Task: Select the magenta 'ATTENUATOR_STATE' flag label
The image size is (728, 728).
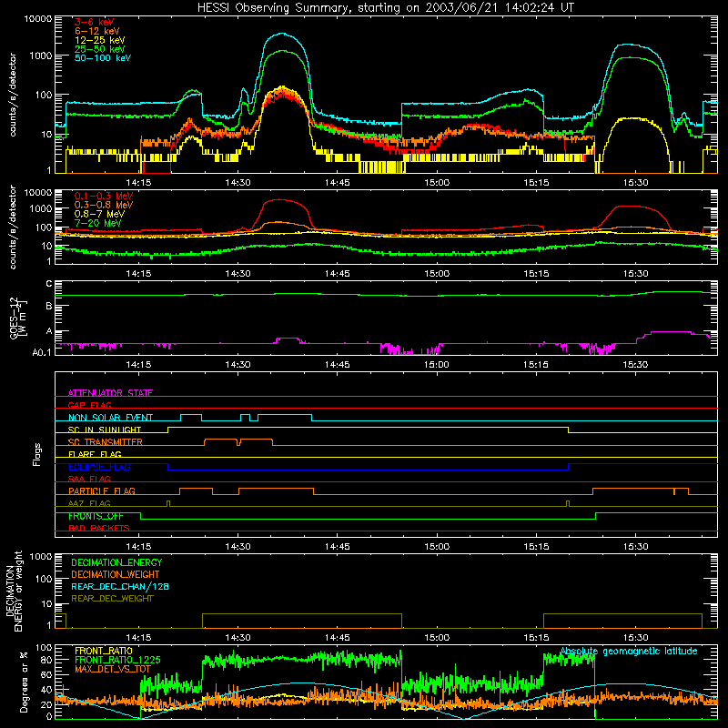Action: tap(110, 393)
